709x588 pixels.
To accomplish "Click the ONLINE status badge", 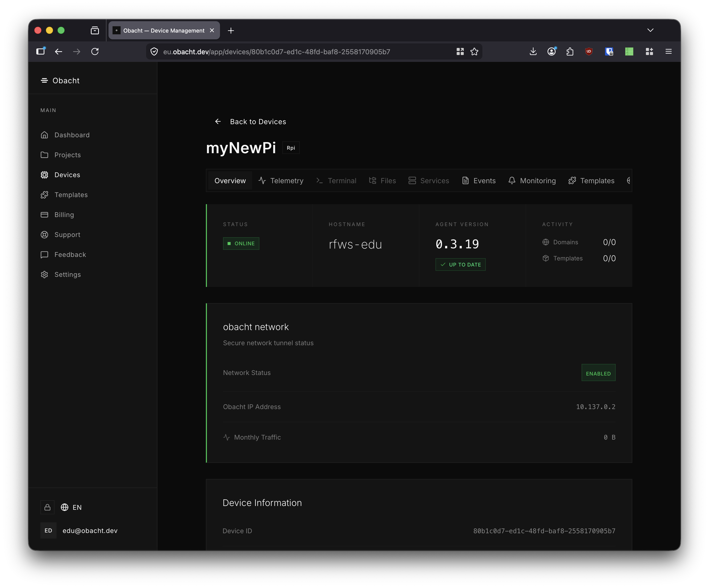I will (x=241, y=244).
